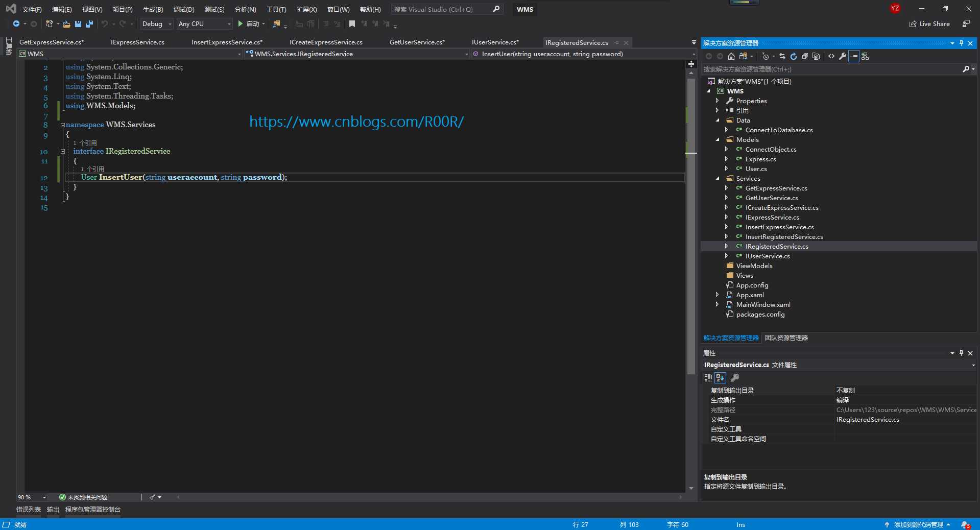Click 添加到源代码管理 in status bar
The width and height of the screenshot is (980, 530).
point(918,525)
